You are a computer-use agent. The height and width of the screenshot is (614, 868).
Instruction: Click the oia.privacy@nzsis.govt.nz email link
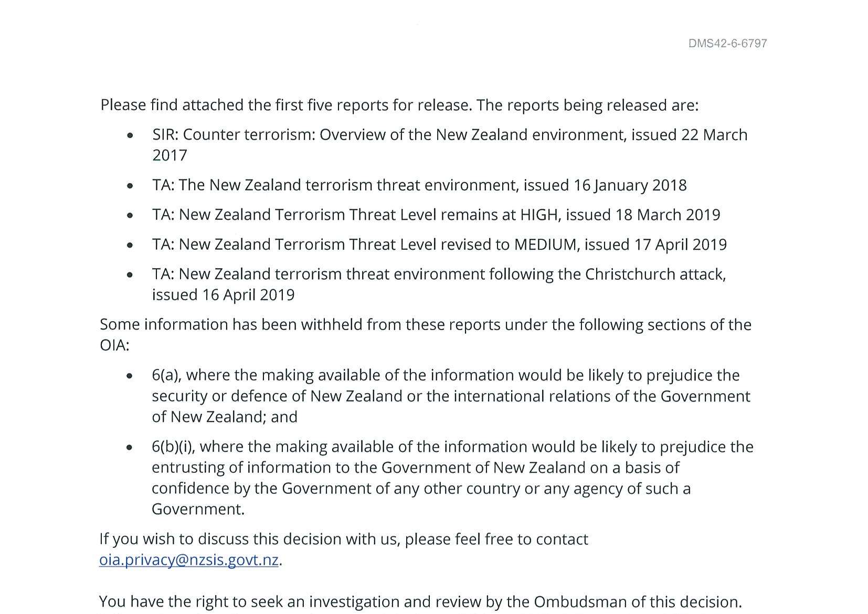coord(188,560)
